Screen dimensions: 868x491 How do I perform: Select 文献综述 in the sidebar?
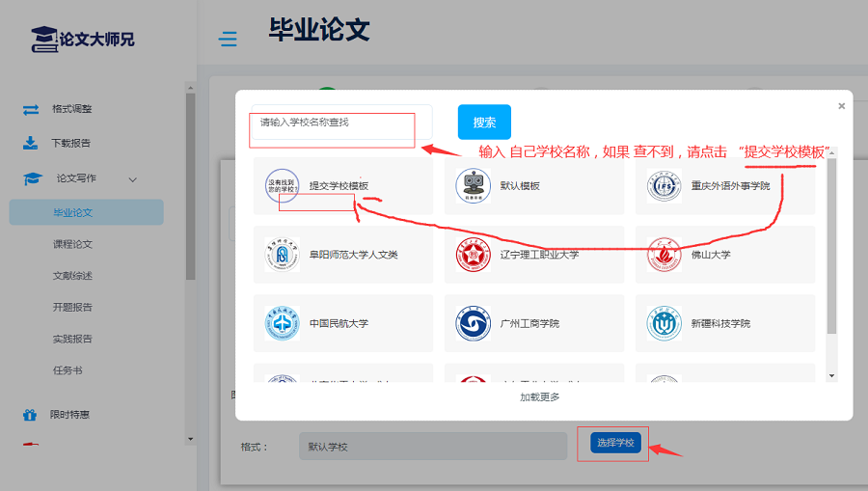point(72,276)
